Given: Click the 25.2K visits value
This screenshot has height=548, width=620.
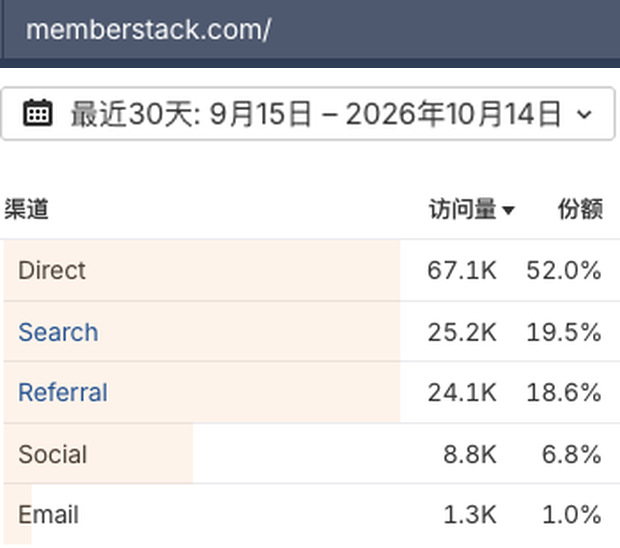Looking at the screenshot, I should tap(462, 332).
